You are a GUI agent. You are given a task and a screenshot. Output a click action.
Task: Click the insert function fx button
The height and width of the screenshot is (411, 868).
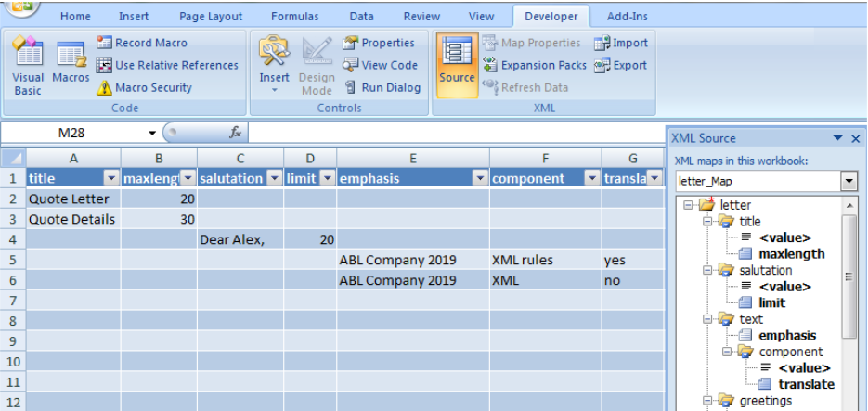click(x=235, y=133)
